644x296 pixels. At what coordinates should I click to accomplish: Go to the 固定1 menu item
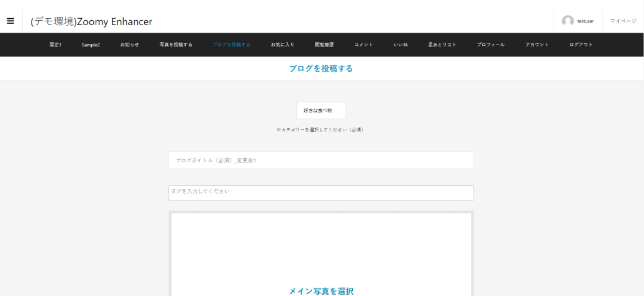(55, 45)
